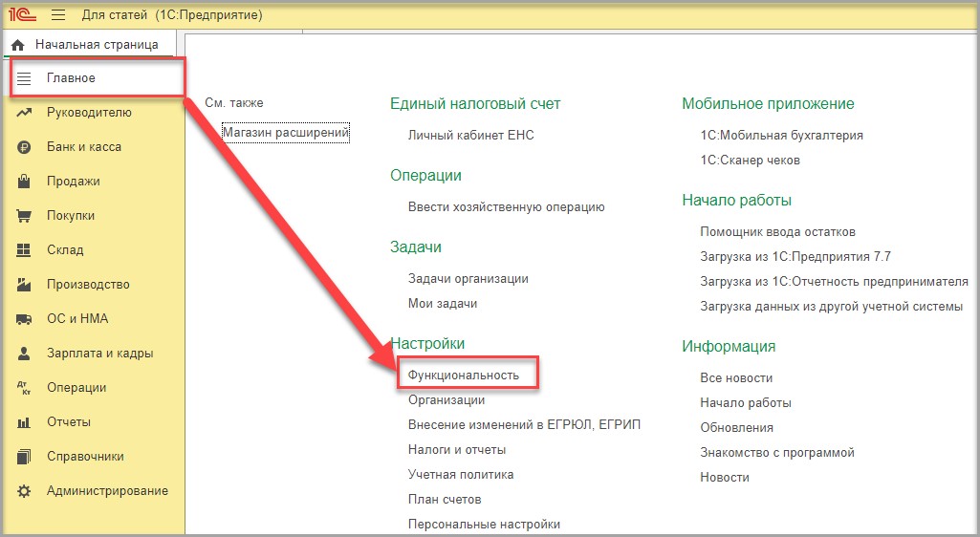
Task: Open Мои задачи
Action: pos(443,304)
